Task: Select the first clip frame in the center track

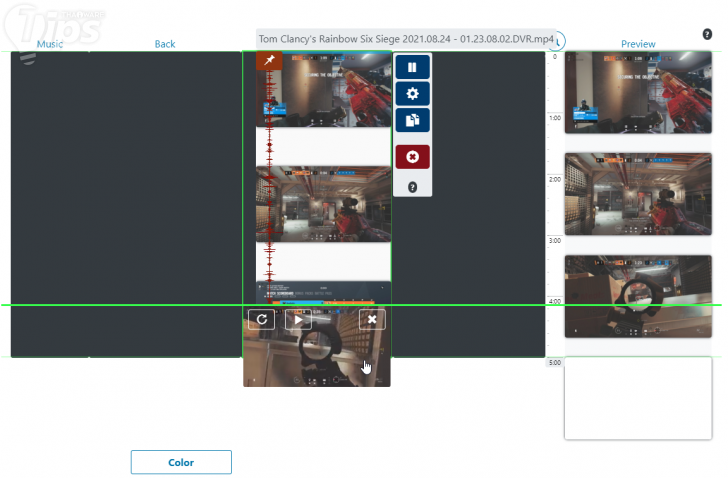Action: coord(324,90)
